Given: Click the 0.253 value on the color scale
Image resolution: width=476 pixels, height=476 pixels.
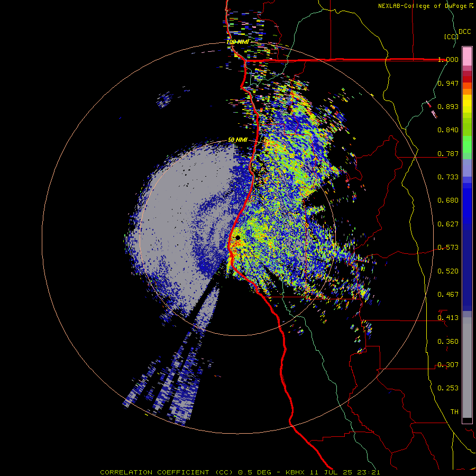Looking at the screenshot, I should pos(448,388).
